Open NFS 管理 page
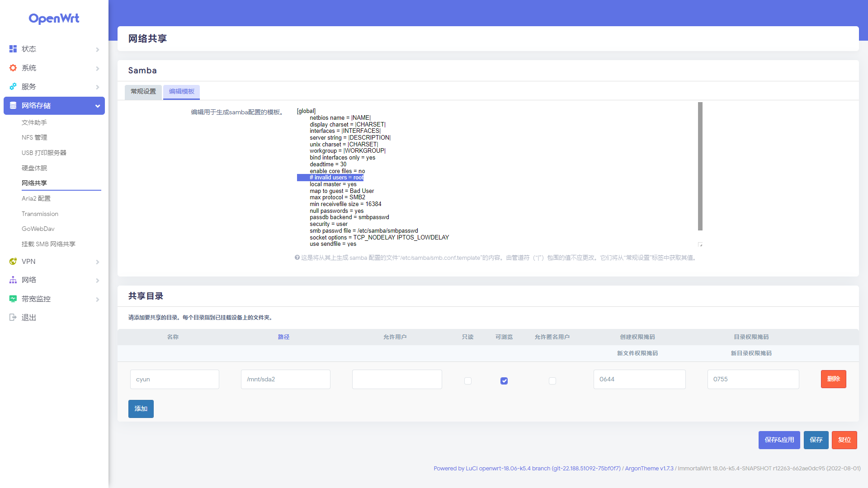 coord(34,137)
